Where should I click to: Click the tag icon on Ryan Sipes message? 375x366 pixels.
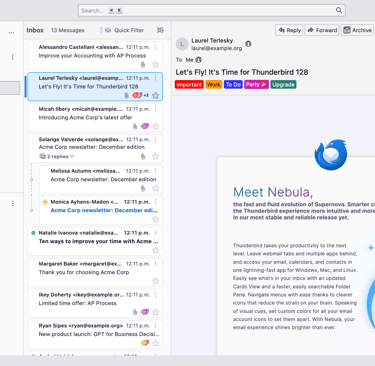tap(145, 343)
